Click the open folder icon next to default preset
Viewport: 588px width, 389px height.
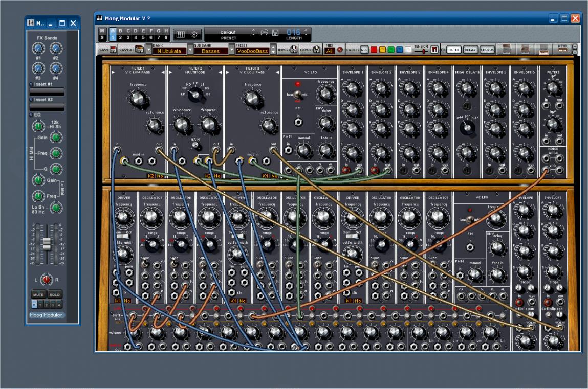[x=264, y=33]
